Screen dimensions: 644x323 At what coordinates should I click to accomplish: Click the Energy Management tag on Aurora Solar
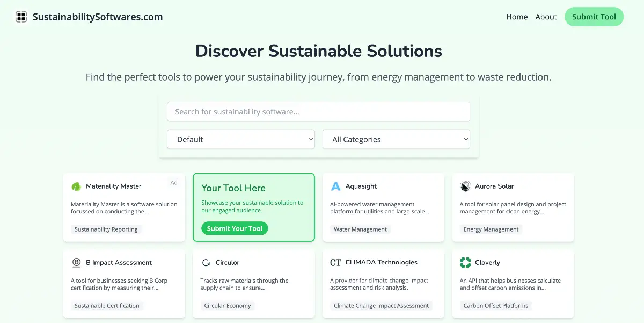point(491,229)
